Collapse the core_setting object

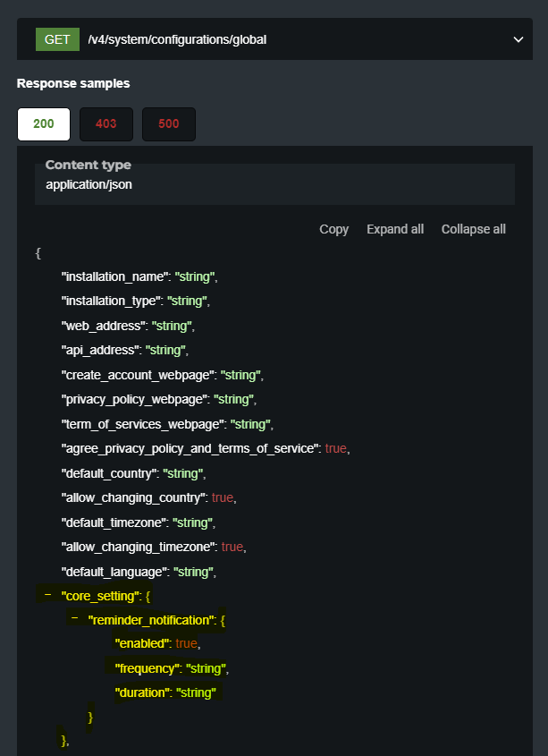coord(47,594)
